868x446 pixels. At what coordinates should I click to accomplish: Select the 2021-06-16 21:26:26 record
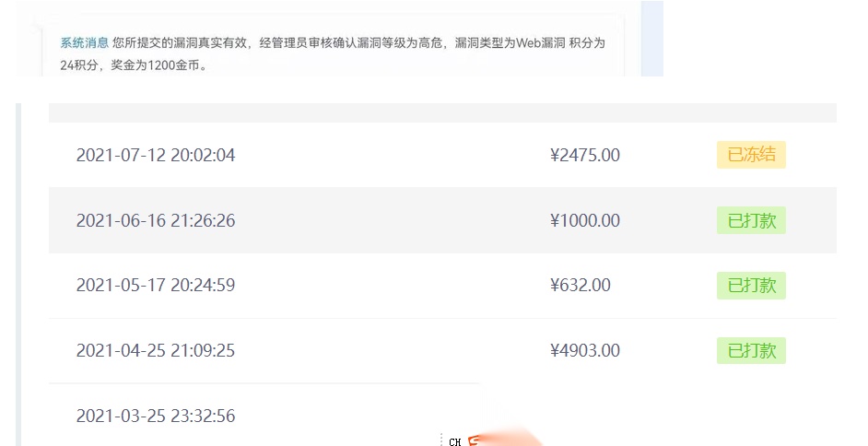click(442, 220)
